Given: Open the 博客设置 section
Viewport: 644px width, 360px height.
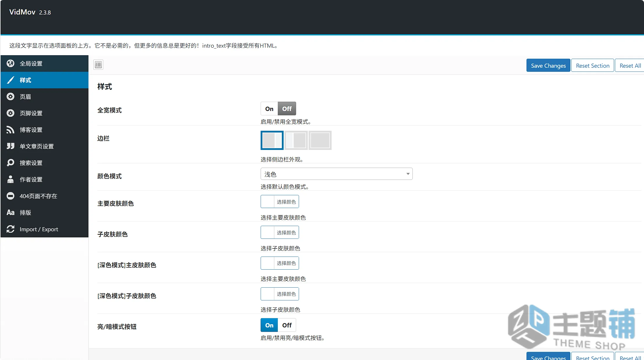Looking at the screenshot, I should pyautogui.click(x=45, y=130).
